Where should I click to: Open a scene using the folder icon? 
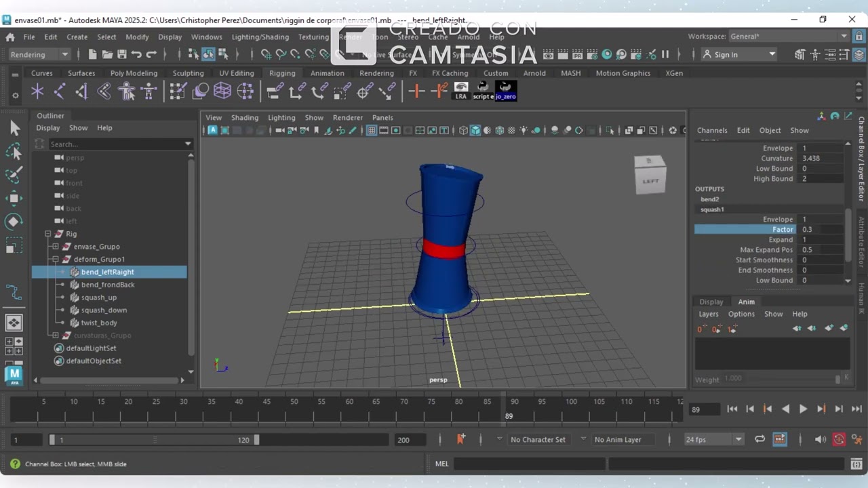tap(108, 54)
